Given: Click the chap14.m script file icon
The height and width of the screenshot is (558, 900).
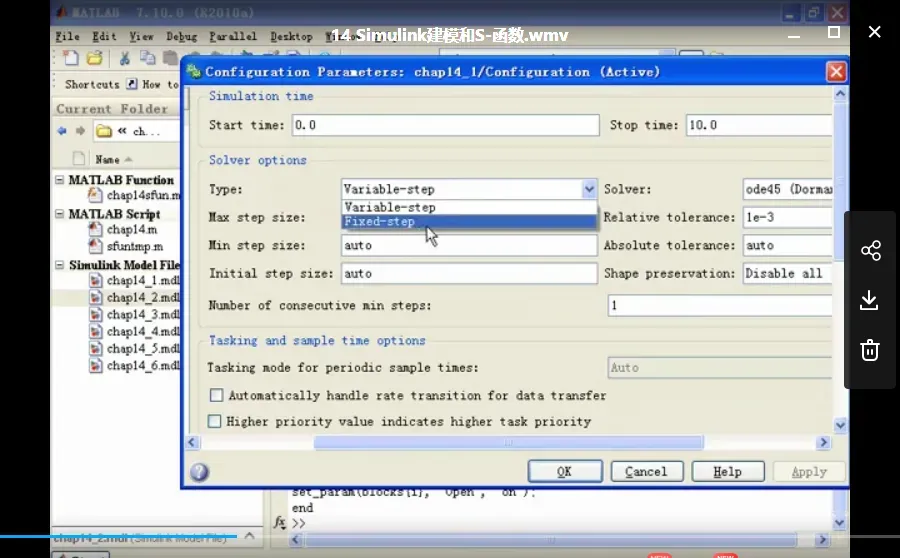Looking at the screenshot, I should [x=96, y=229].
